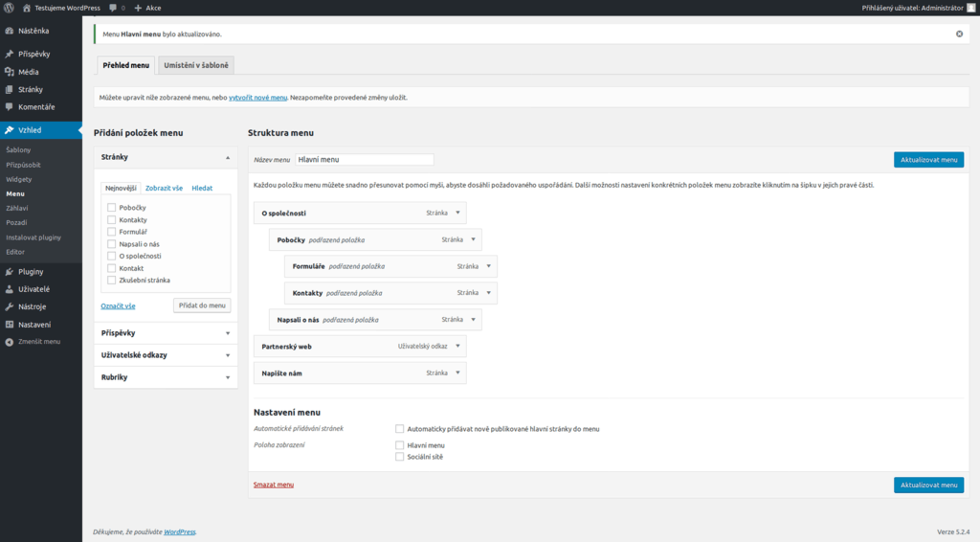Image resolution: width=980 pixels, height=542 pixels.
Task: Click bottom Aktualizovat menu button
Action: tap(928, 486)
